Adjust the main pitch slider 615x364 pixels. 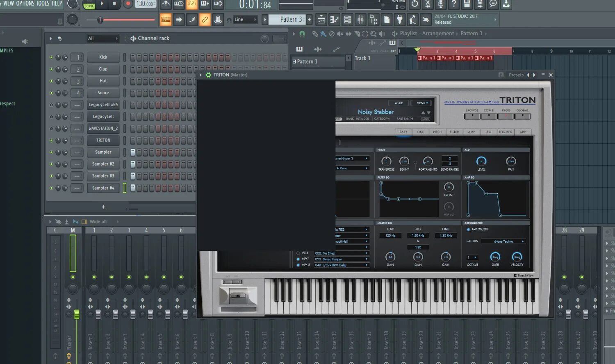121,20
